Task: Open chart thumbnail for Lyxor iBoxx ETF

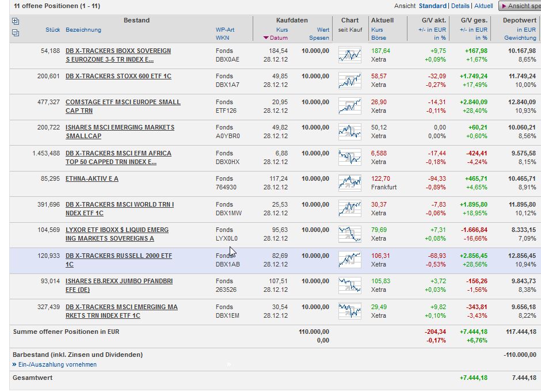Action: 349,234
